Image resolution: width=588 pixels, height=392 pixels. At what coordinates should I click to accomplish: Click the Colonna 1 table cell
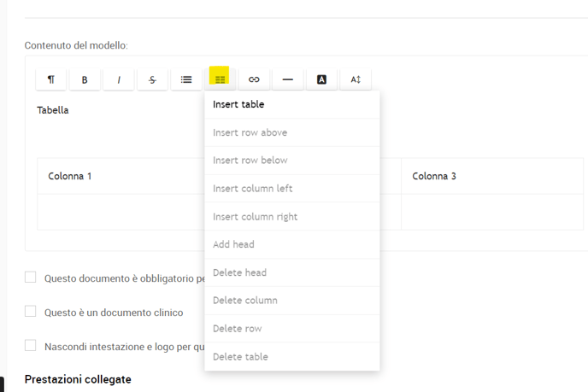tap(121, 176)
